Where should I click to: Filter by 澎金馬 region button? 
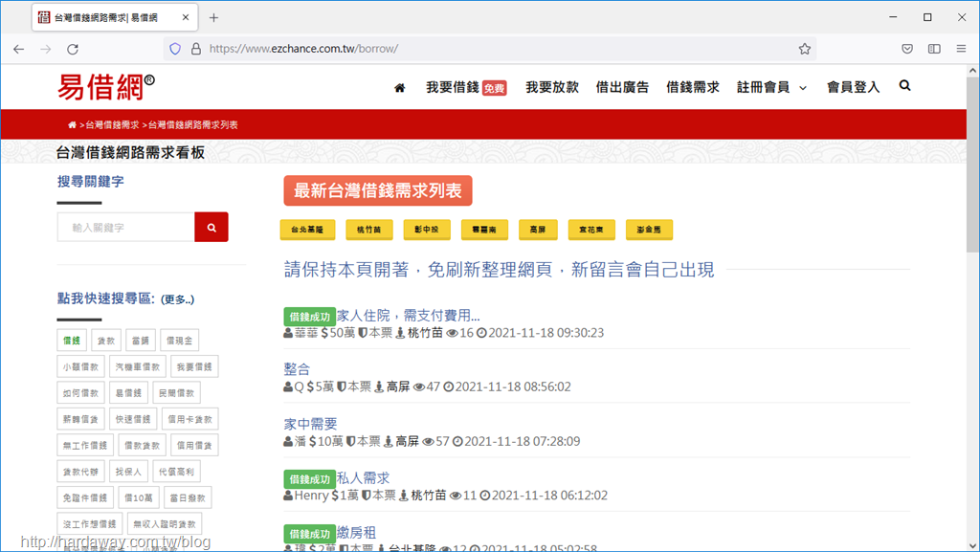(649, 230)
